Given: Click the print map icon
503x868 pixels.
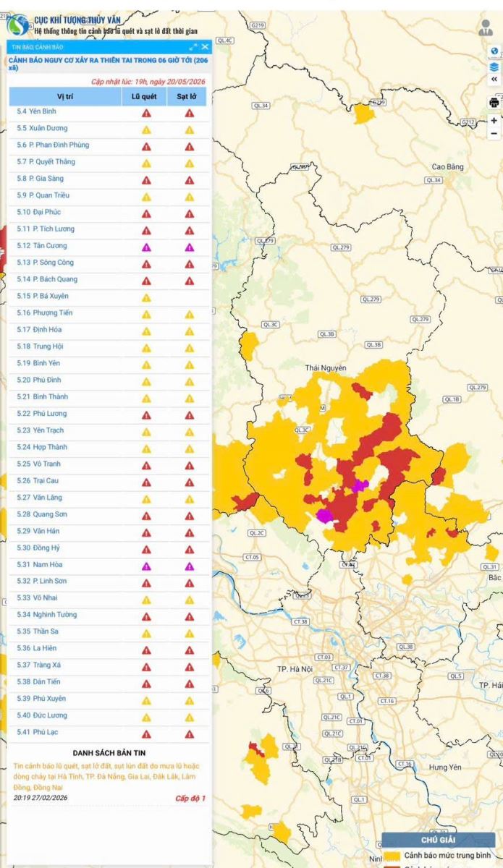Looking at the screenshot, I should click(494, 102).
